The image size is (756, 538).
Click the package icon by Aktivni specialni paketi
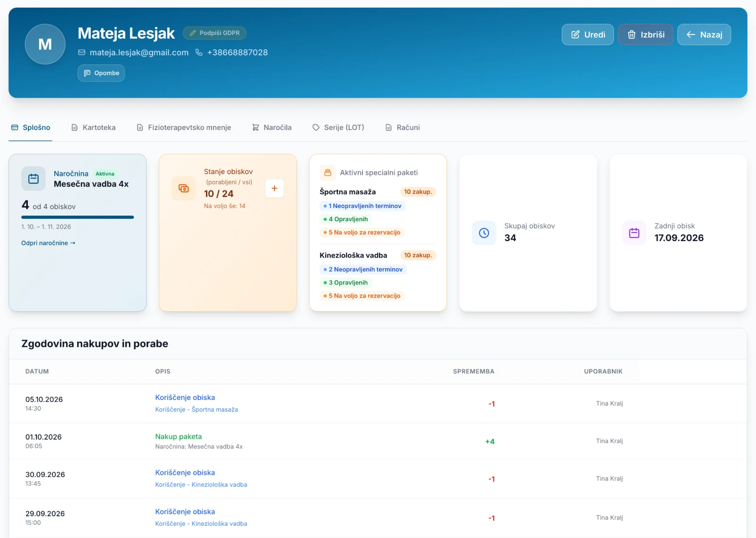pyautogui.click(x=327, y=173)
